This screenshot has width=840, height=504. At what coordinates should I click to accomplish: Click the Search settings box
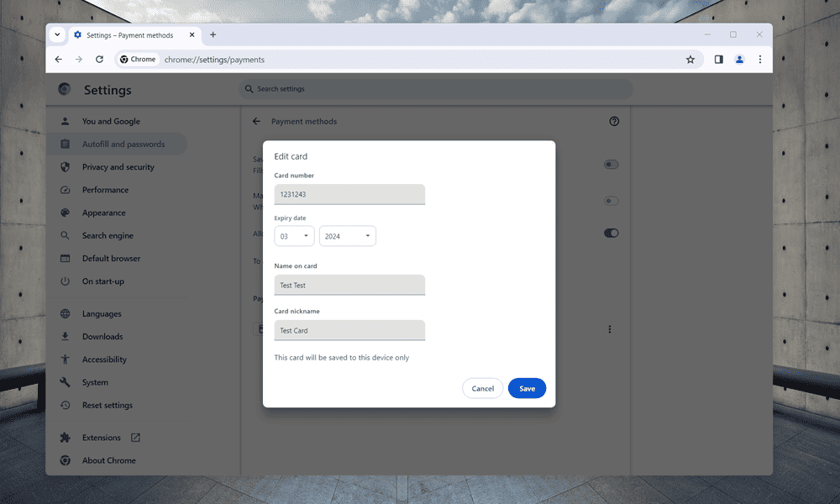(x=435, y=89)
